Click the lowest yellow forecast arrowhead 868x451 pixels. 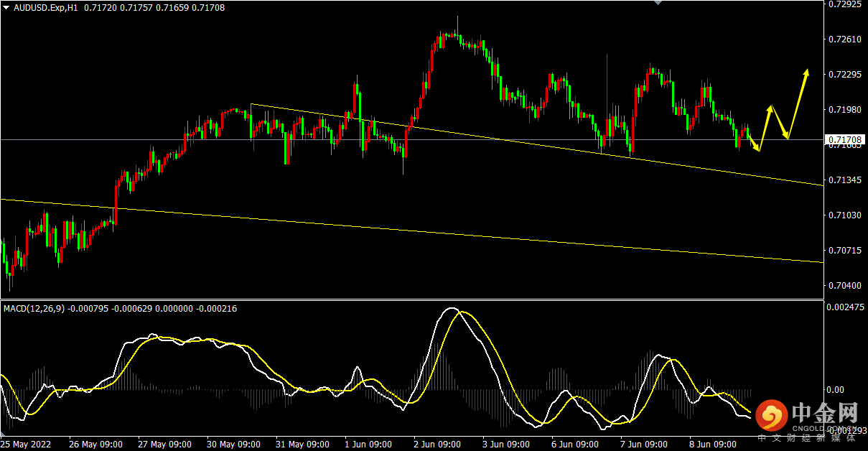coord(757,148)
